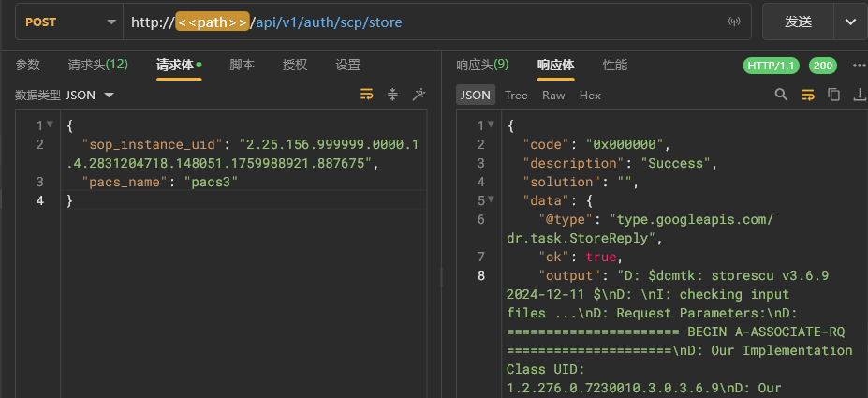Click the compress JSON icon in request body

(x=393, y=95)
